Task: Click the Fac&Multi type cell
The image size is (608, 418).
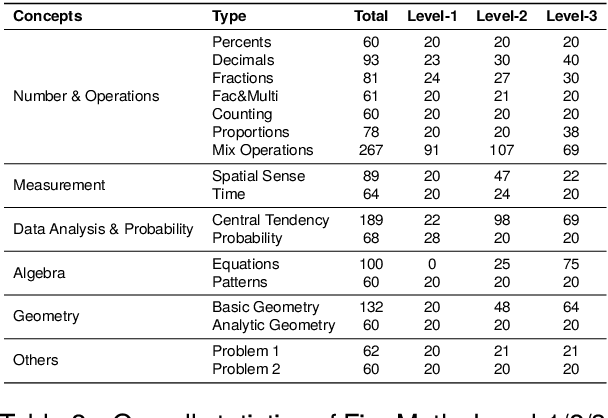Action: (x=247, y=96)
